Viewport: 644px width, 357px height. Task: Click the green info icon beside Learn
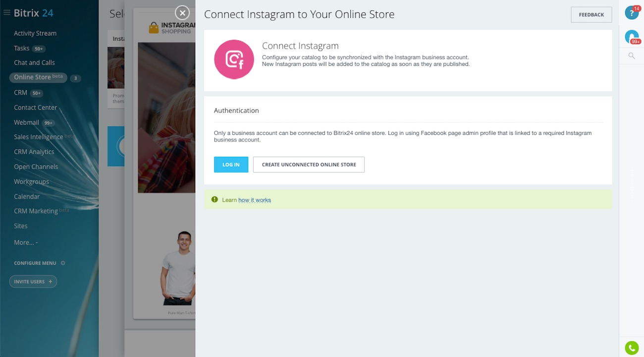point(215,199)
